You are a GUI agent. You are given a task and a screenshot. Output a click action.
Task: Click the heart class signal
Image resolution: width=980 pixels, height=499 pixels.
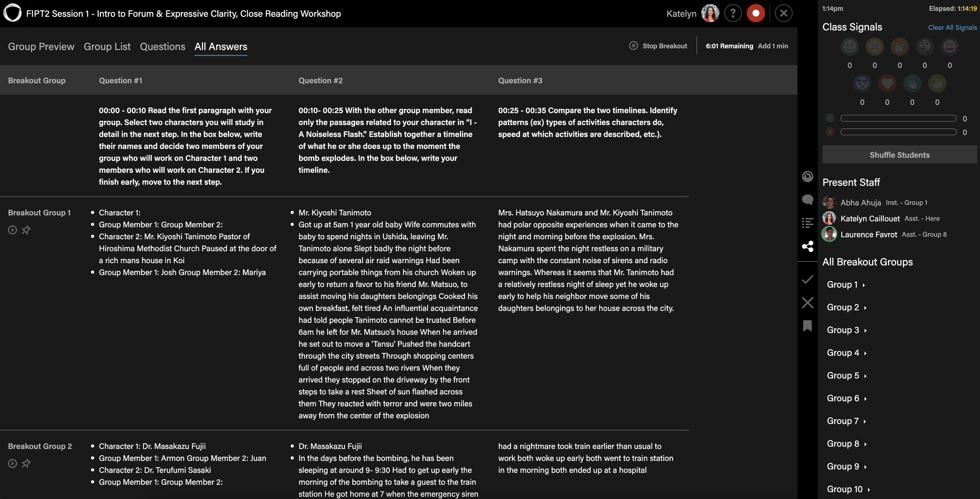point(887,83)
